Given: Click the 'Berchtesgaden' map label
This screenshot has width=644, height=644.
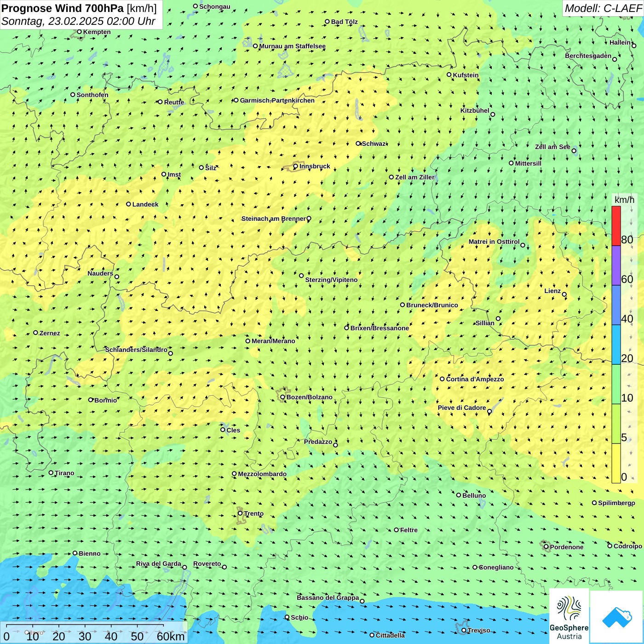Looking at the screenshot, I should (x=588, y=56).
